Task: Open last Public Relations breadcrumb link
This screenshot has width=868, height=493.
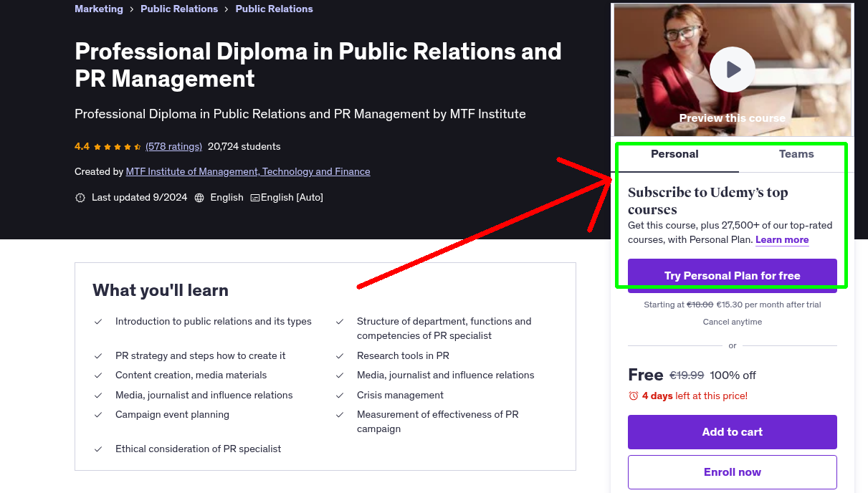Action: pyautogui.click(x=274, y=9)
